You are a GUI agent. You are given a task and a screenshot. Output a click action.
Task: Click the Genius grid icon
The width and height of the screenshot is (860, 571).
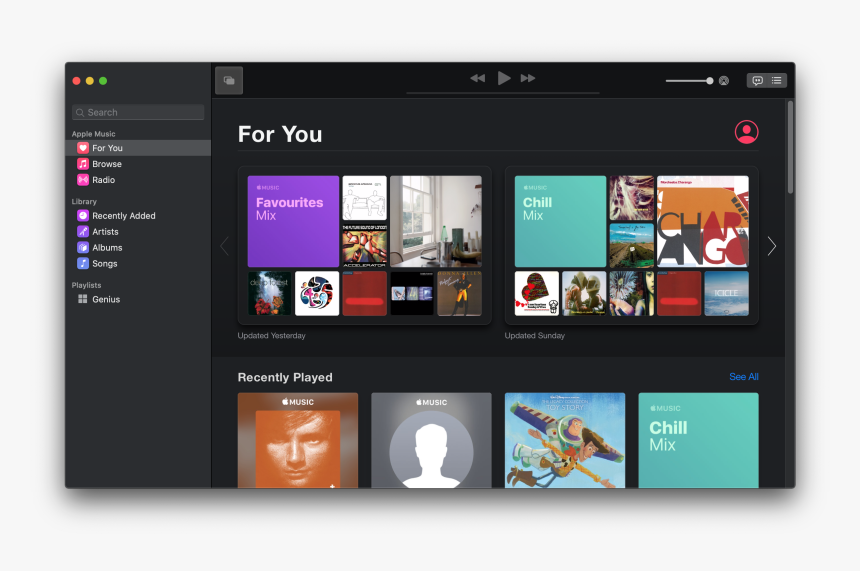(83, 299)
